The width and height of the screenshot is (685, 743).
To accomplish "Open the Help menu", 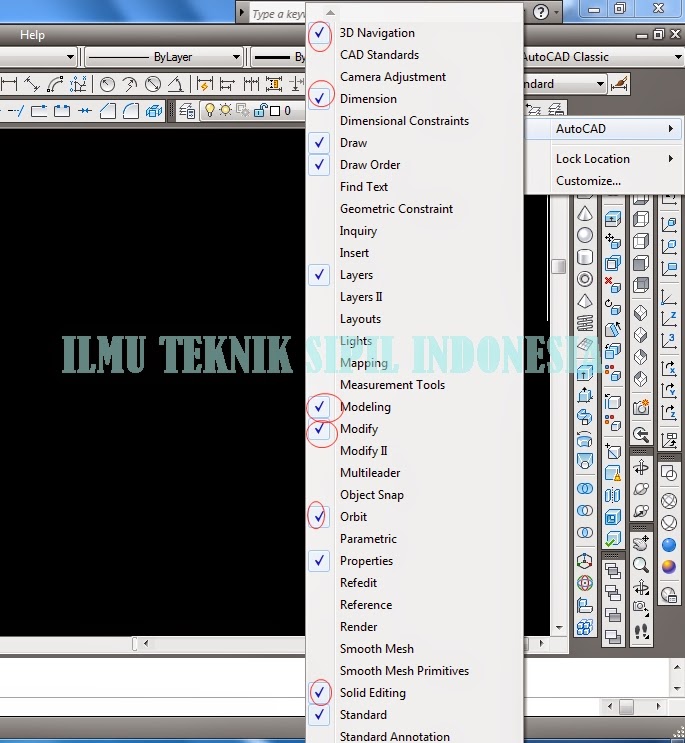I will (x=32, y=35).
